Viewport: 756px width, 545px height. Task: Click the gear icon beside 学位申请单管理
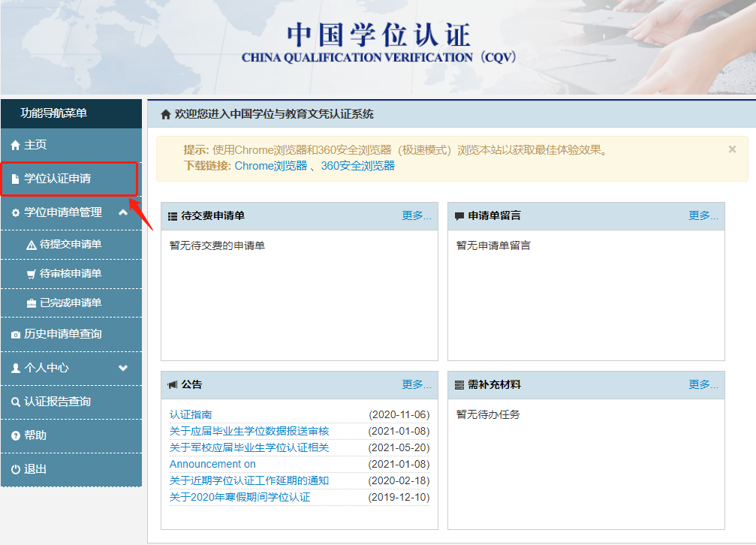pyautogui.click(x=16, y=212)
